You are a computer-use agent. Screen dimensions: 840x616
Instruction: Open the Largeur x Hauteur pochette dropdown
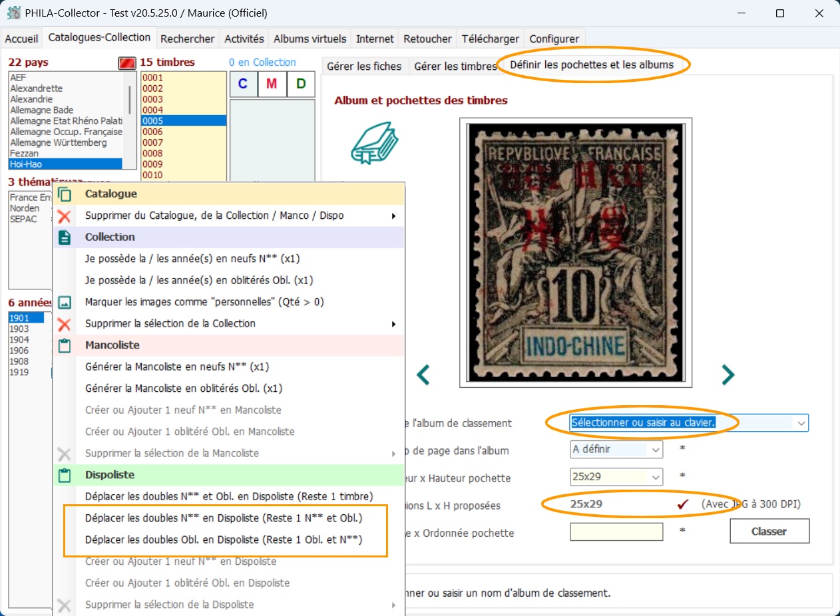(x=656, y=477)
